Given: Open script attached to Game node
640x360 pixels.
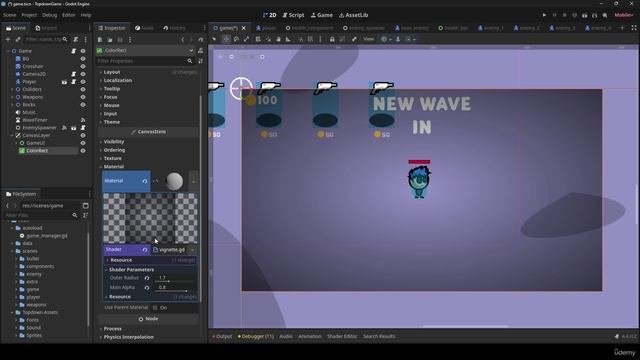Looking at the screenshot, I should click(x=73, y=51).
